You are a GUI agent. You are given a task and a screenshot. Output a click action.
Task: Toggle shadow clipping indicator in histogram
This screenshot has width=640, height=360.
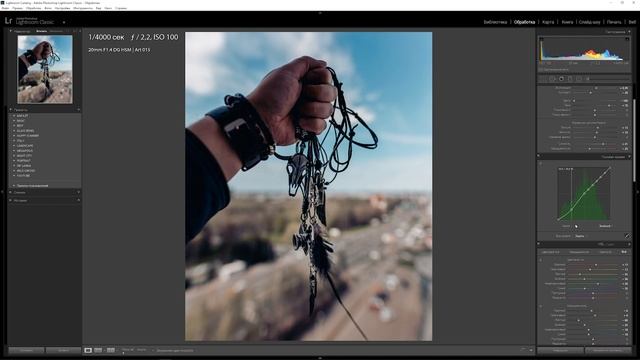[541, 39]
